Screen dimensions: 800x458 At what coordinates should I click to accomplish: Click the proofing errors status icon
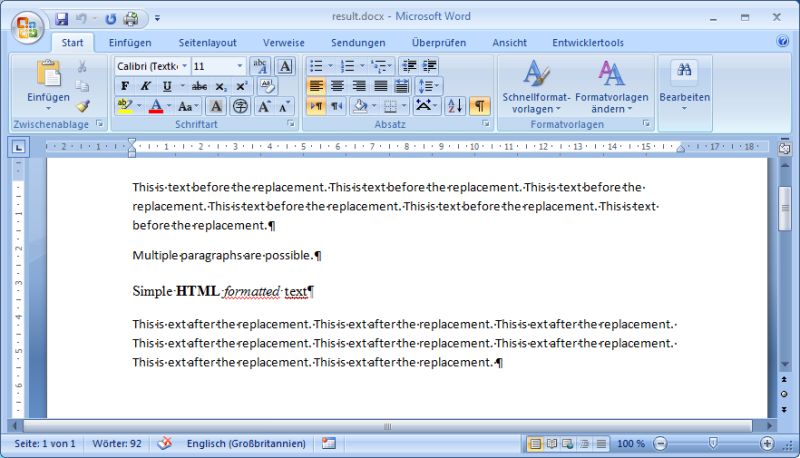click(164, 443)
